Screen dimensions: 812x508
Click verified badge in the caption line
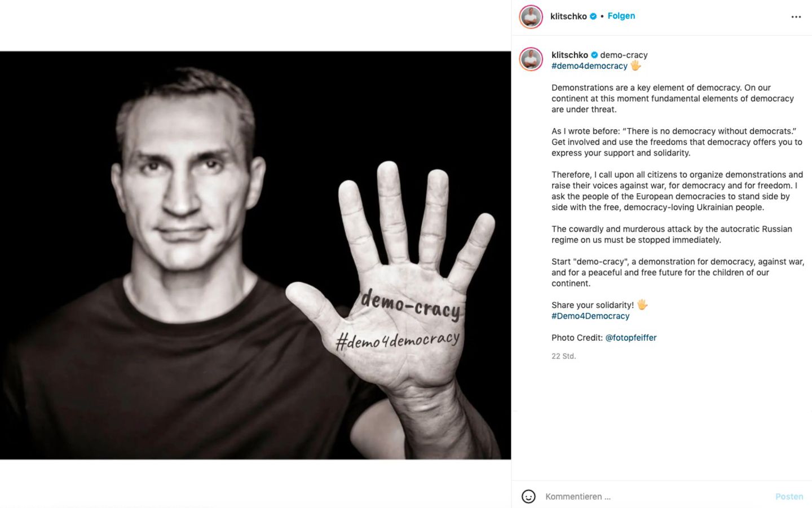[x=594, y=55]
